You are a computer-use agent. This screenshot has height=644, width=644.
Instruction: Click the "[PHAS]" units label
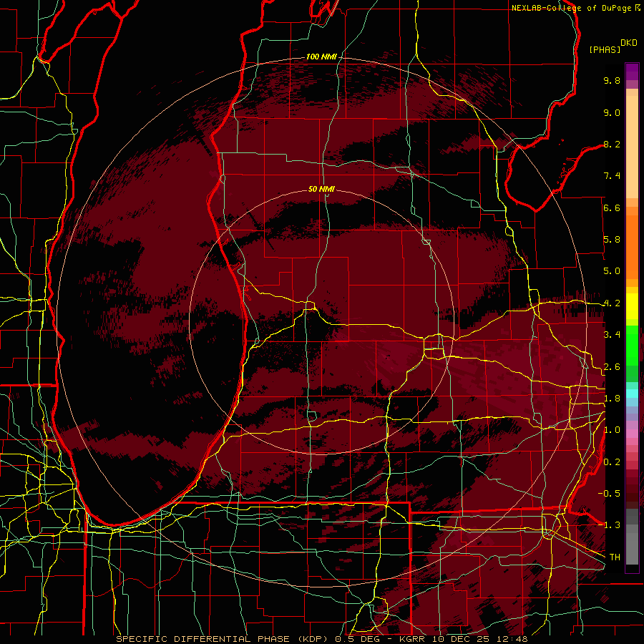coord(605,49)
